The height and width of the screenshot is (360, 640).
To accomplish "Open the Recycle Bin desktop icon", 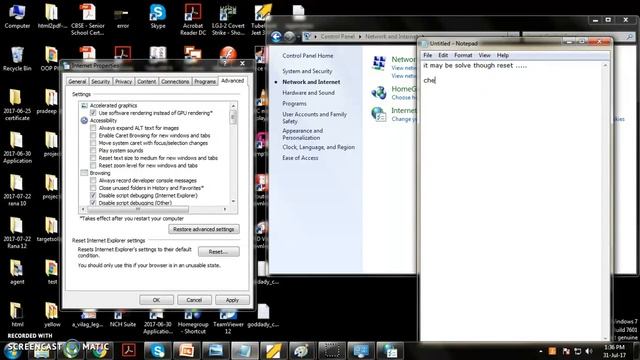I will (x=17, y=59).
